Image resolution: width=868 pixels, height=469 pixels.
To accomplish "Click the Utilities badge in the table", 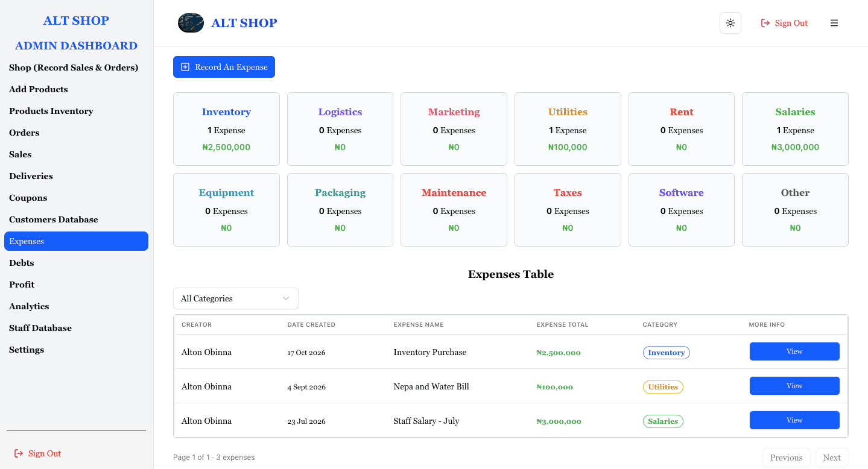I will point(663,387).
